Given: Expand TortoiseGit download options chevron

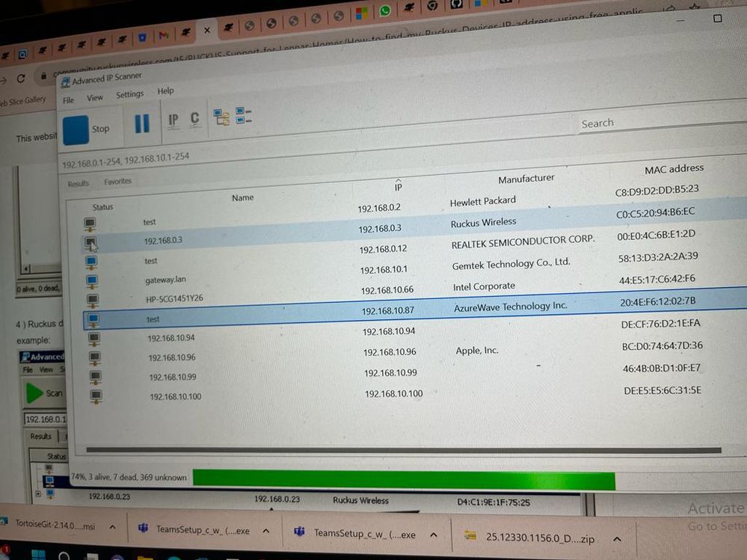Looking at the screenshot, I should click(x=112, y=528).
